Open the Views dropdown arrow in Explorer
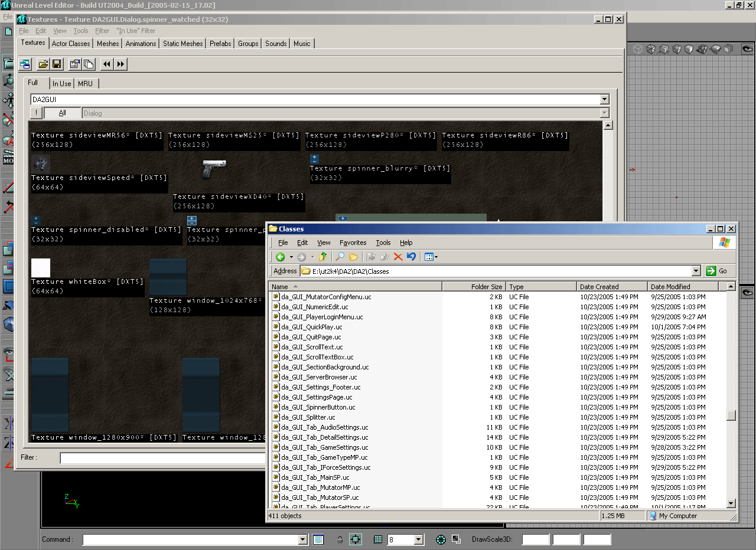The height and width of the screenshot is (550, 756). tap(436, 257)
